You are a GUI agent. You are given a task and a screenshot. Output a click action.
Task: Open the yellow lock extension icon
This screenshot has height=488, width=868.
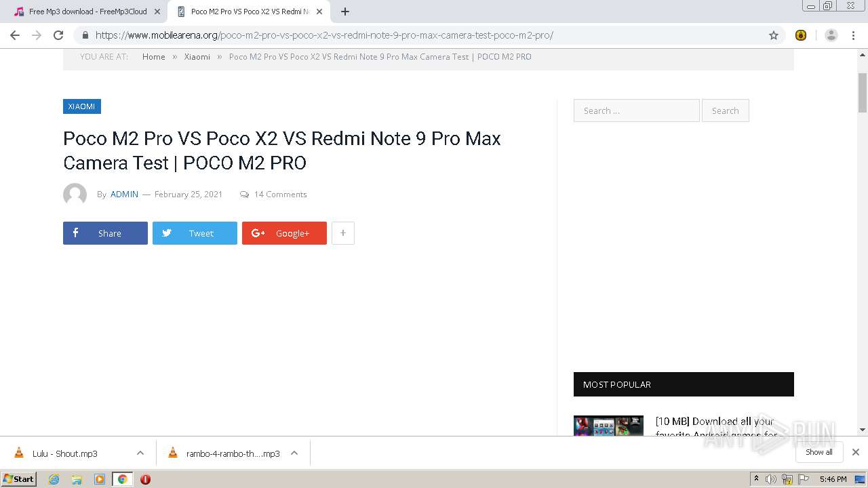801,35
